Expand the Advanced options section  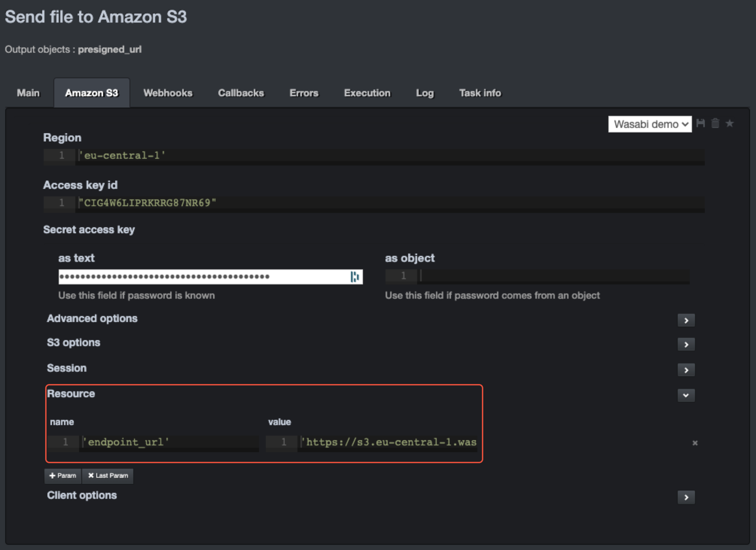(686, 320)
